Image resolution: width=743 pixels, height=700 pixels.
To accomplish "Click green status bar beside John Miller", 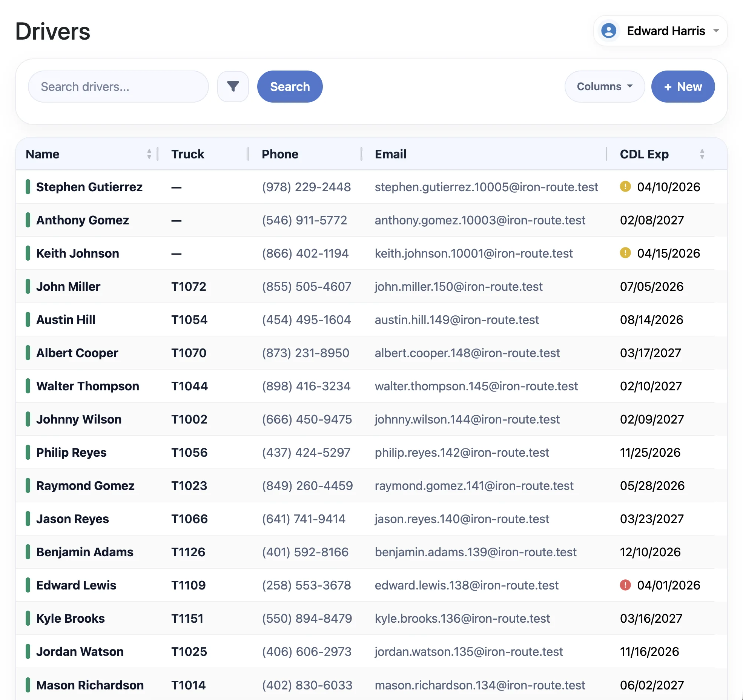I will pos(28,286).
